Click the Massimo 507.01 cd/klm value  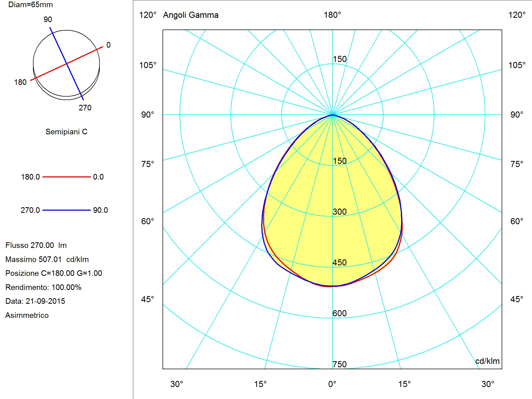click(47, 259)
